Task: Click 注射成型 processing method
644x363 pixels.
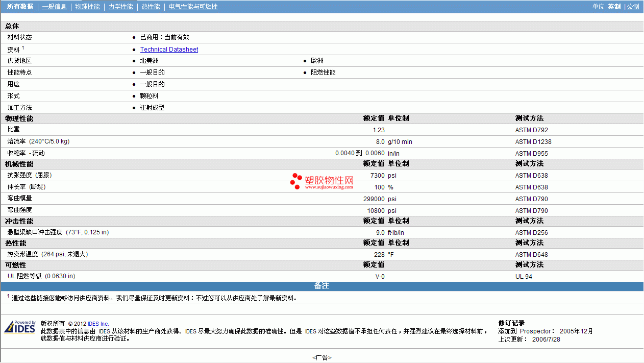Action: (152, 108)
